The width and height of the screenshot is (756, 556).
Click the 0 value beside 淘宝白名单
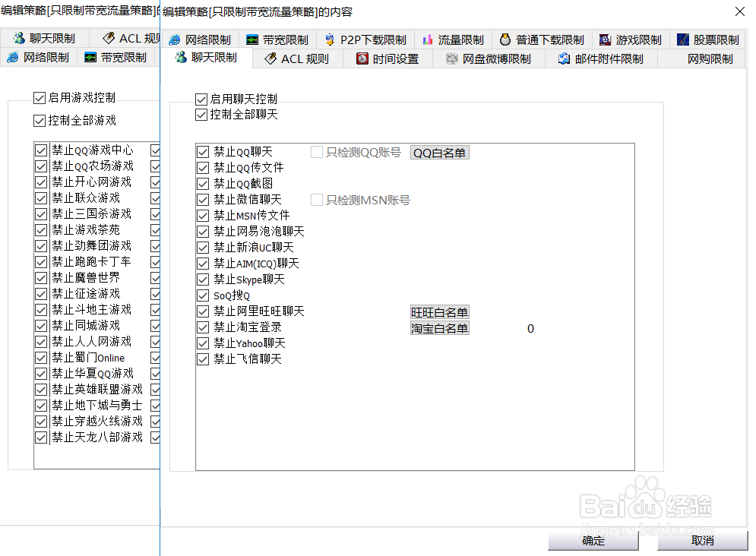click(530, 329)
